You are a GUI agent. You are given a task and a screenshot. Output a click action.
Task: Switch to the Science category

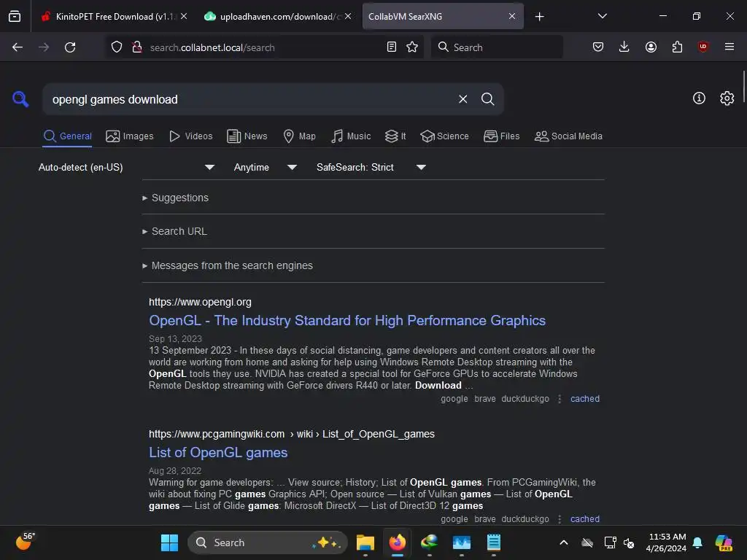pyautogui.click(x=444, y=136)
